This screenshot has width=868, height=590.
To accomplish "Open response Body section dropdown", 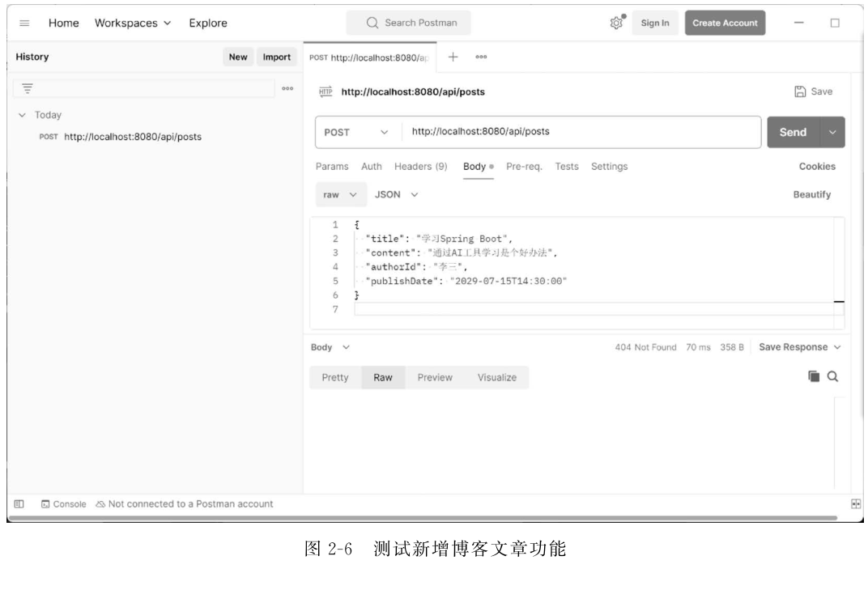I will [x=330, y=347].
